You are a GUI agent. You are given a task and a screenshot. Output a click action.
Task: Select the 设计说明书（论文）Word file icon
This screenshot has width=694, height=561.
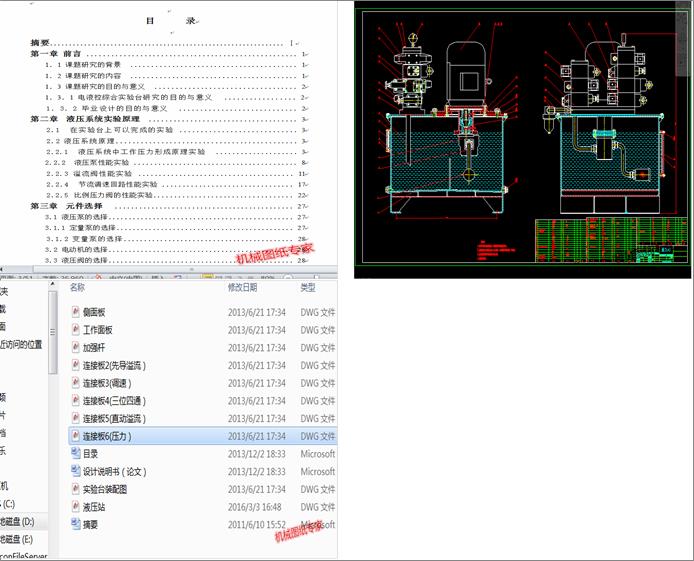(76, 471)
